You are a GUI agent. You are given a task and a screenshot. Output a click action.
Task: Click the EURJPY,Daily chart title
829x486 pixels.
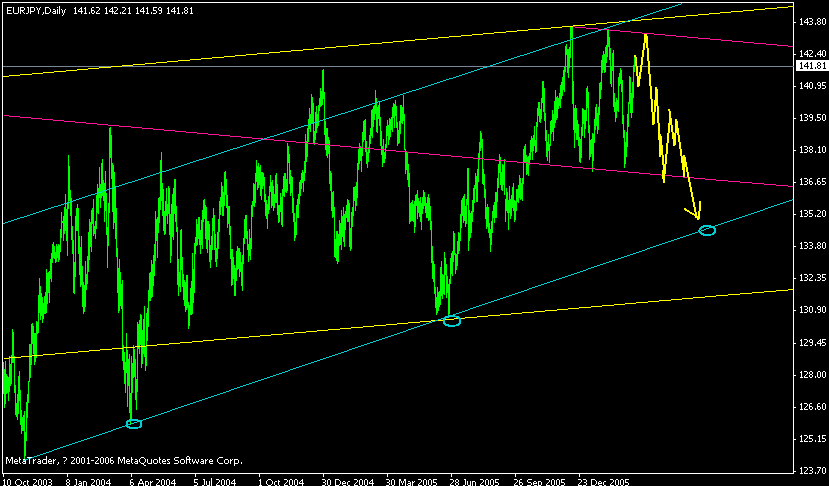pyautogui.click(x=36, y=11)
